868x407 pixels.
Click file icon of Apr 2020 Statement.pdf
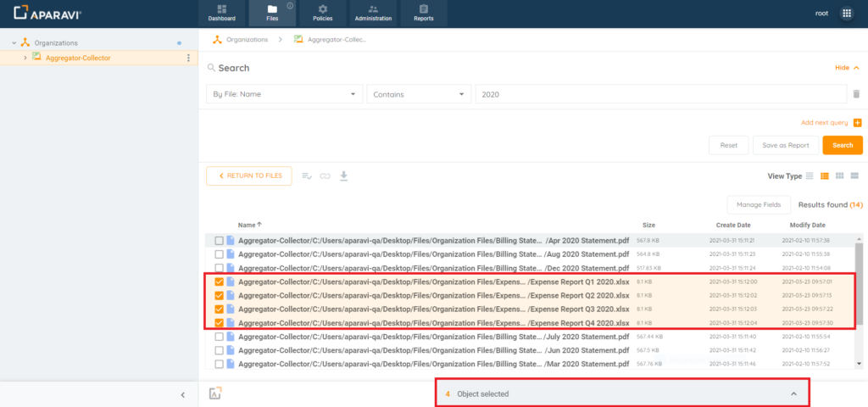(231, 240)
